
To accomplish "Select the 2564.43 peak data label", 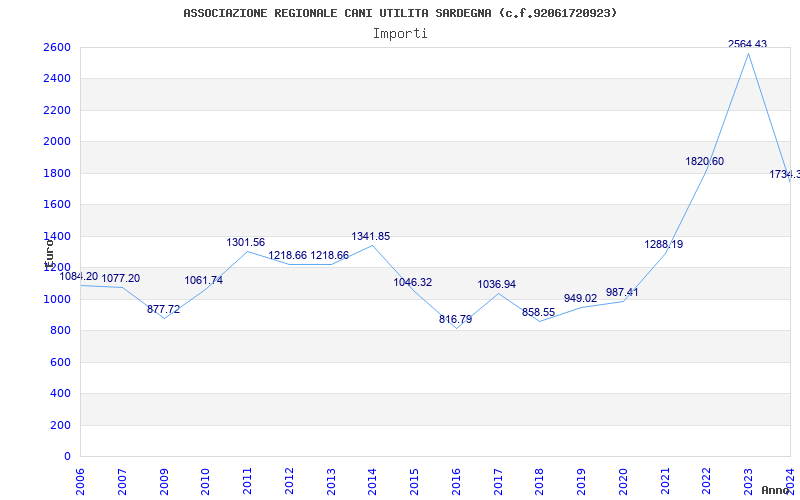I will 747,44.
